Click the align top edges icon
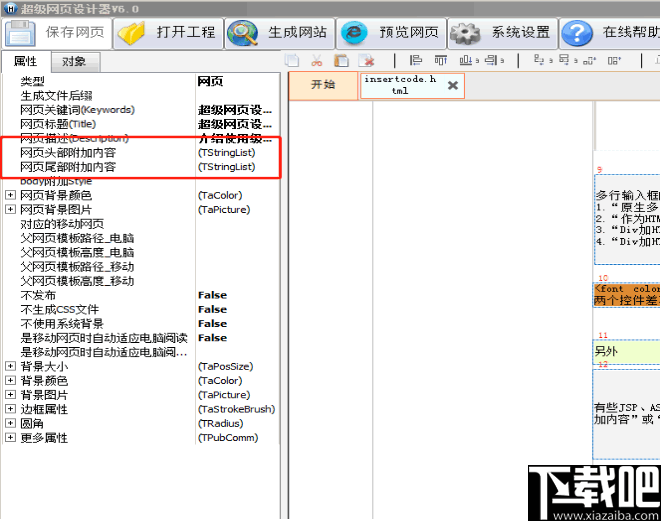This screenshot has width=663, height=521. pyautogui.click(x=441, y=60)
